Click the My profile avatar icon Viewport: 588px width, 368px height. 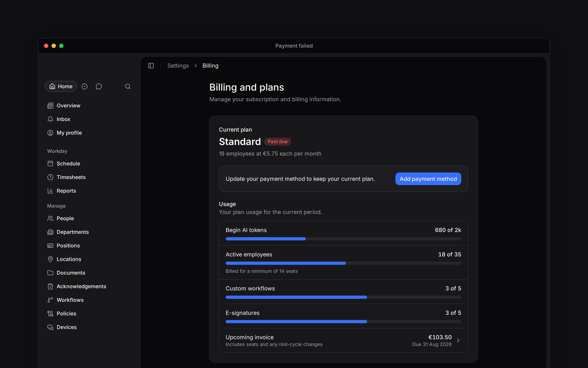[x=50, y=133]
